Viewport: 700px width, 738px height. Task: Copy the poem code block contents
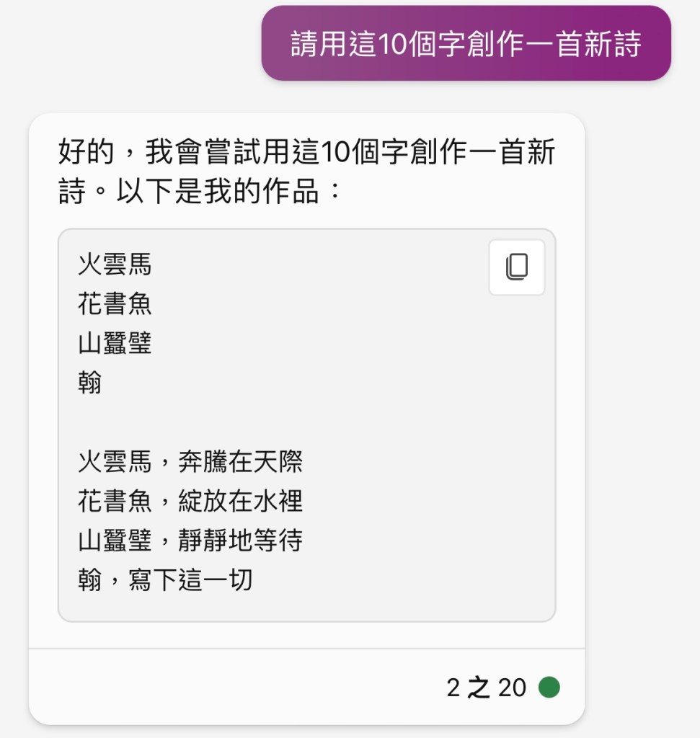(516, 267)
